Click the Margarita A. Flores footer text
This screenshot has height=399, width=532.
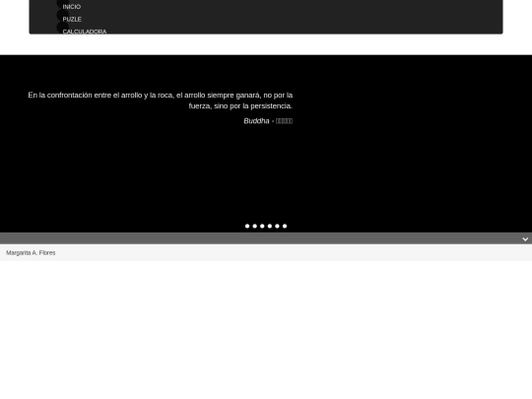31,253
